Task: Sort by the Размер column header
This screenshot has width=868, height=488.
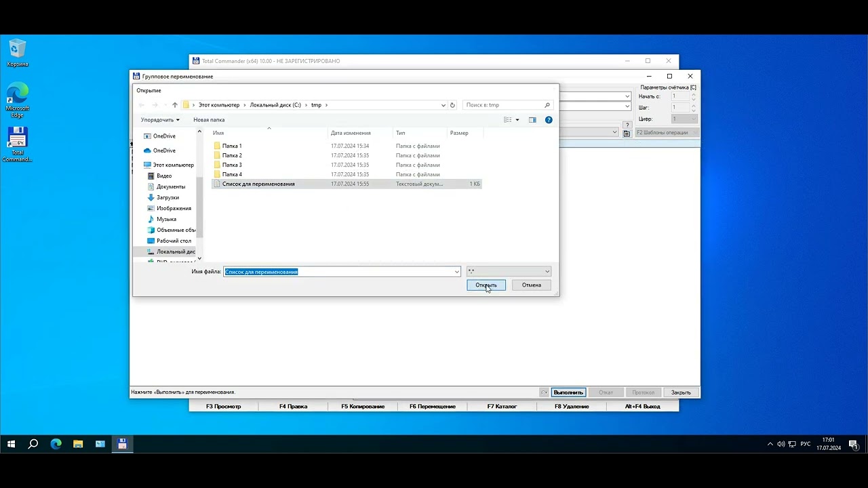Action: coord(465,133)
